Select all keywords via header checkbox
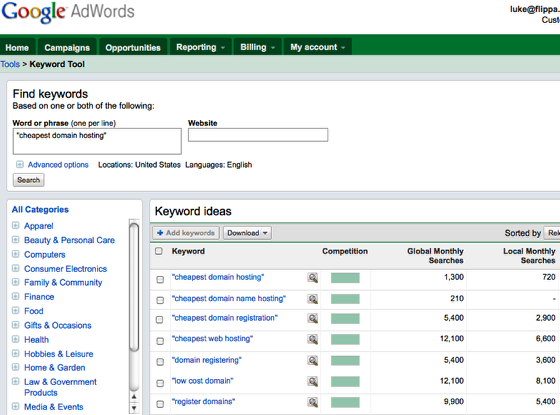 (159, 251)
